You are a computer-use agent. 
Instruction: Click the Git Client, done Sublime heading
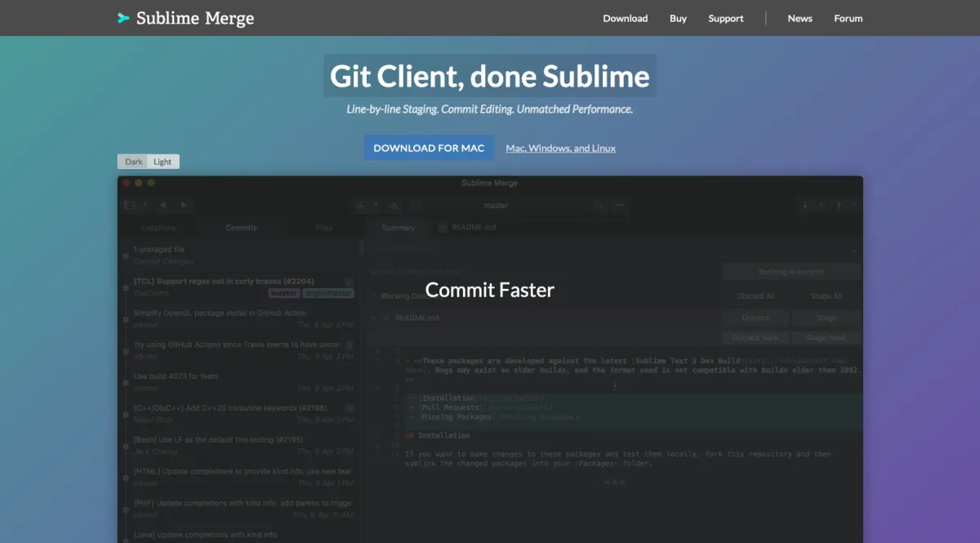[490, 76]
